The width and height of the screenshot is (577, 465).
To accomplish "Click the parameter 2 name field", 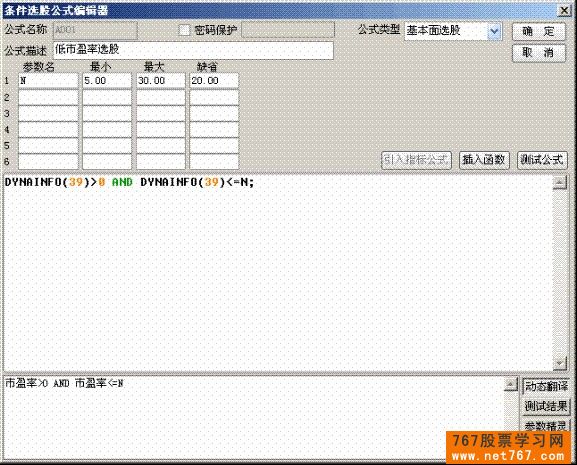I will coord(48,97).
